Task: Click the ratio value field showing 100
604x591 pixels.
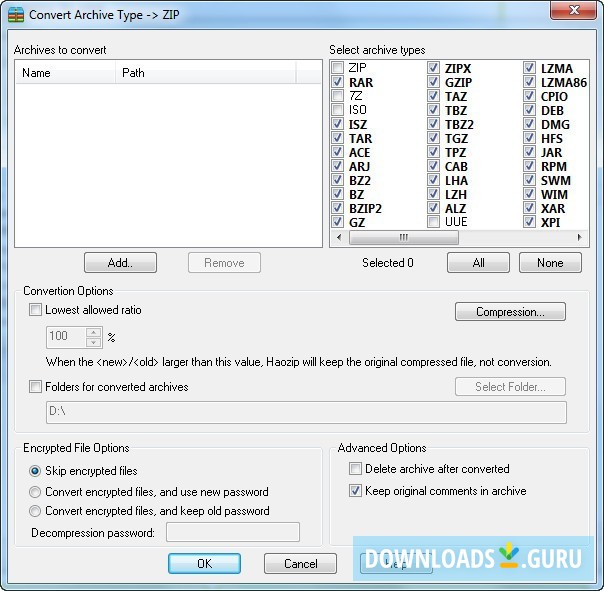Action: click(66, 337)
